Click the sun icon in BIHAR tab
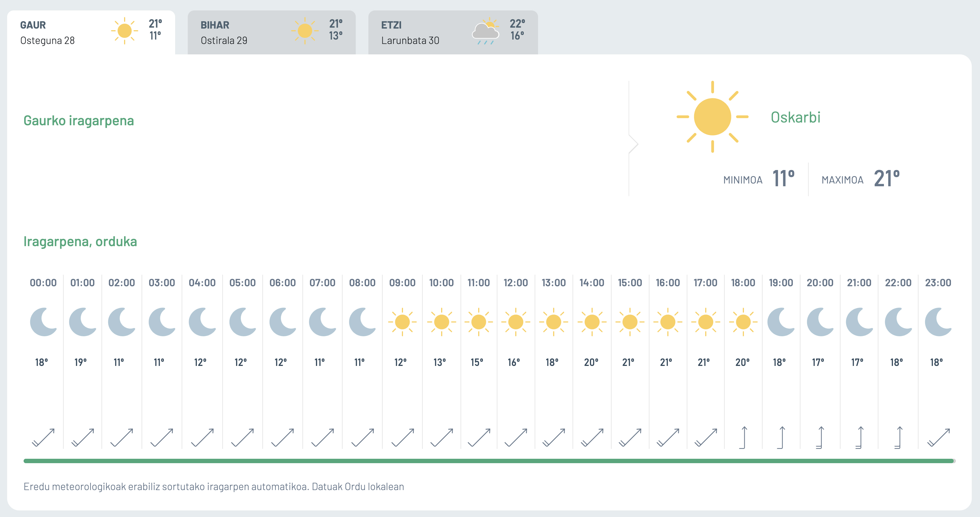Image resolution: width=980 pixels, height=517 pixels. tap(305, 31)
